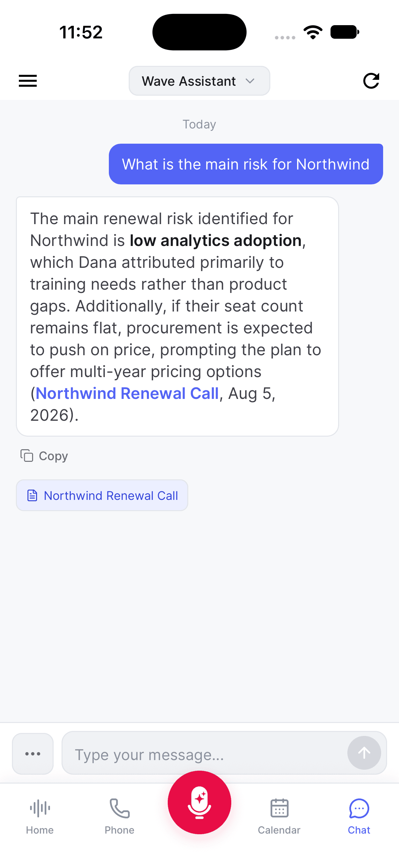This screenshot has width=399, height=868.
Task: Expand the Wave Assistant dropdown
Action: point(199,81)
